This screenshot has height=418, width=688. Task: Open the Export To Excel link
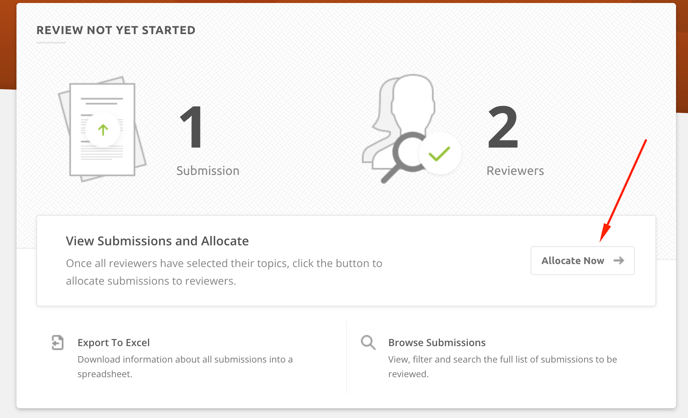113,342
